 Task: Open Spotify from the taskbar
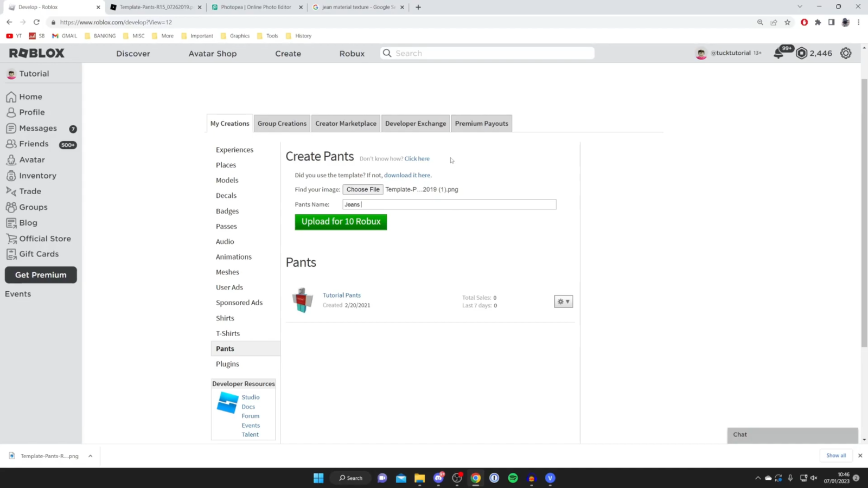pos(512,478)
